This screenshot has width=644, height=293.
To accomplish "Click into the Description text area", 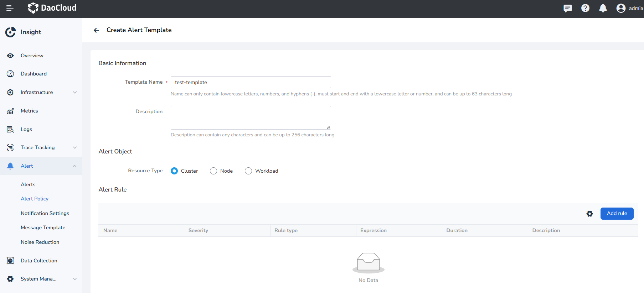I will [251, 117].
